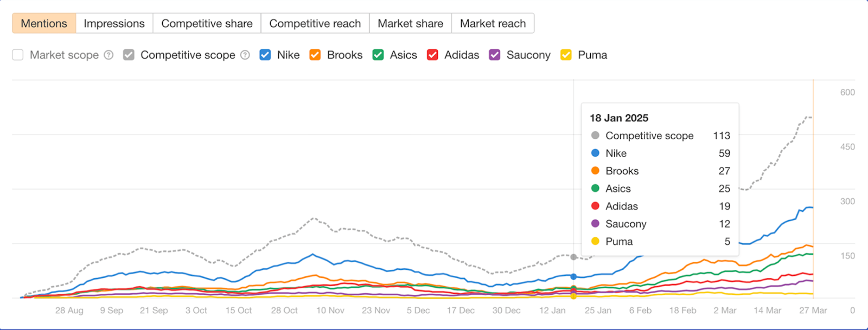This screenshot has width=868, height=330.
Task: Click the 10 Nov date label
Action: coord(330,310)
